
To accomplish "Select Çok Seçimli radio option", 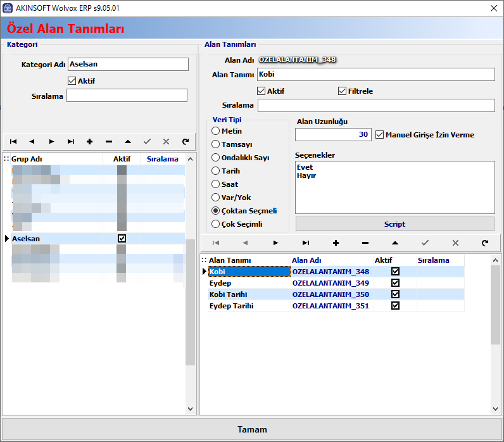I will (216, 224).
